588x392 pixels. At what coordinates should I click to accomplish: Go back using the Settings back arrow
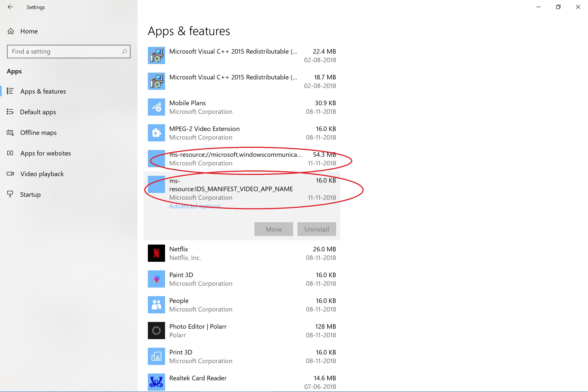(10, 7)
